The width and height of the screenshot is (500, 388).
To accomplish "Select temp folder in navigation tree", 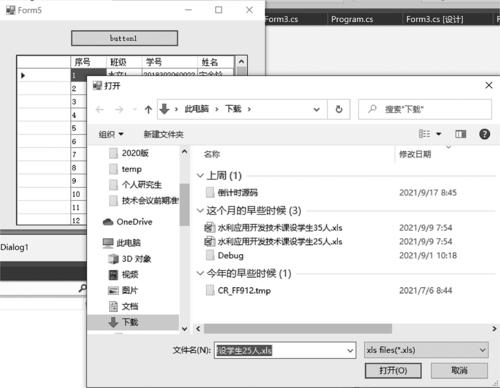I will click(131, 169).
